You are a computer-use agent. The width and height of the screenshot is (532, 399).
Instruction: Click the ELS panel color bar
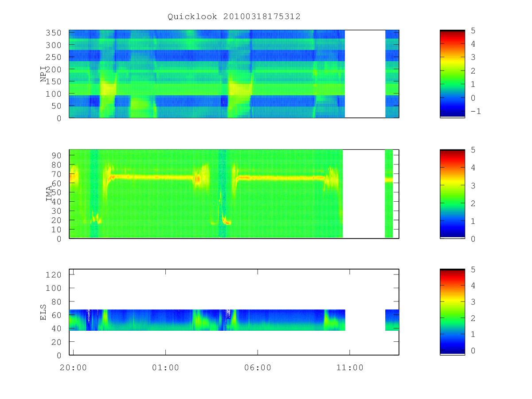[452, 312]
